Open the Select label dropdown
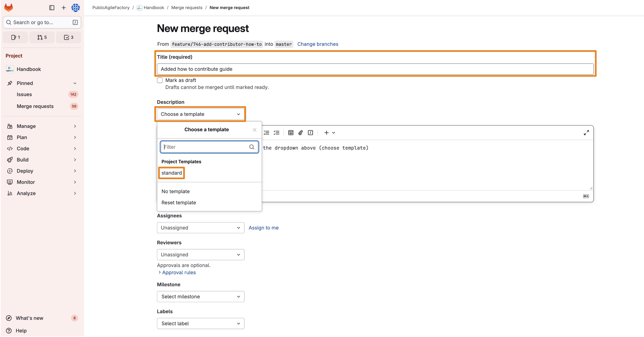This screenshot has height=337, width=644. pyautogui.click(x=200, y=323)
